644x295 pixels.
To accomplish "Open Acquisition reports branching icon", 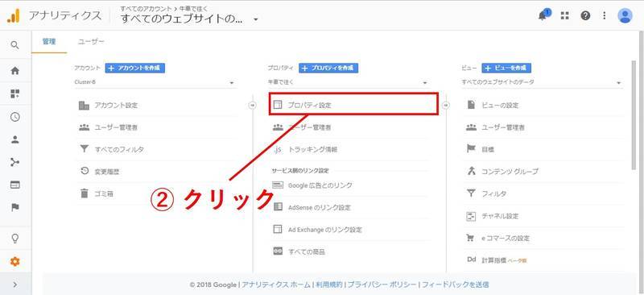I will (x=14, y=162).
